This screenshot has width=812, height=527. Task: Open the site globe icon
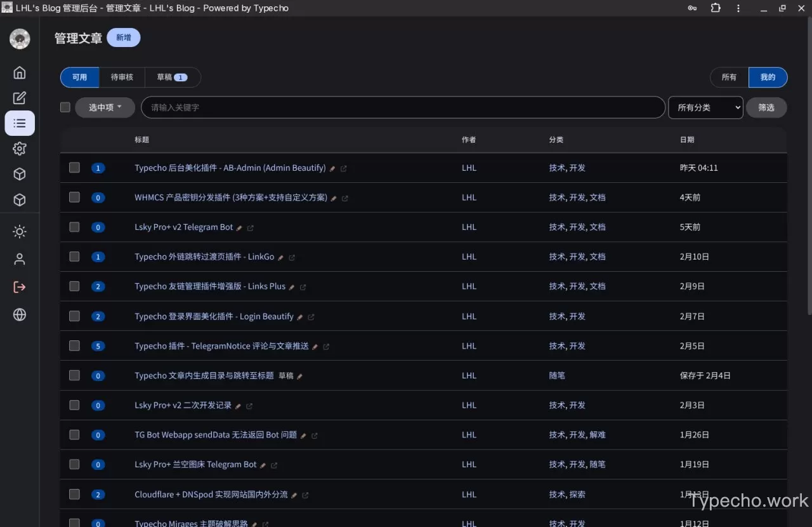tap(20, 315)
